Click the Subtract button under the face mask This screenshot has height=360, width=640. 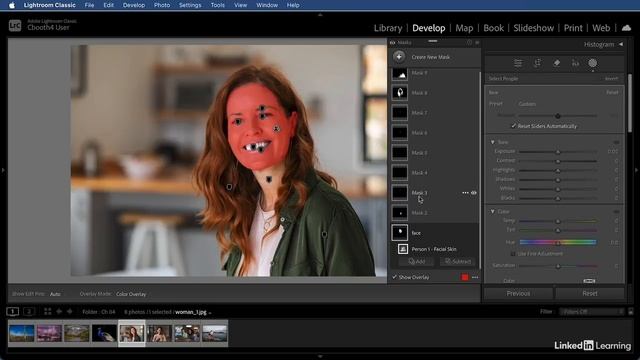point(458,262)
